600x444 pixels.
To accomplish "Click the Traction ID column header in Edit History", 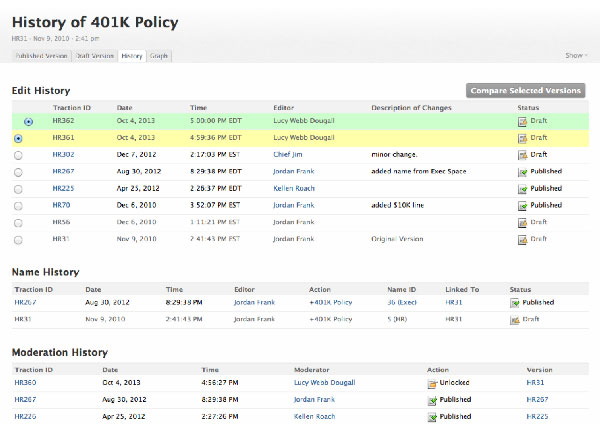I will [x=72, y=107].
